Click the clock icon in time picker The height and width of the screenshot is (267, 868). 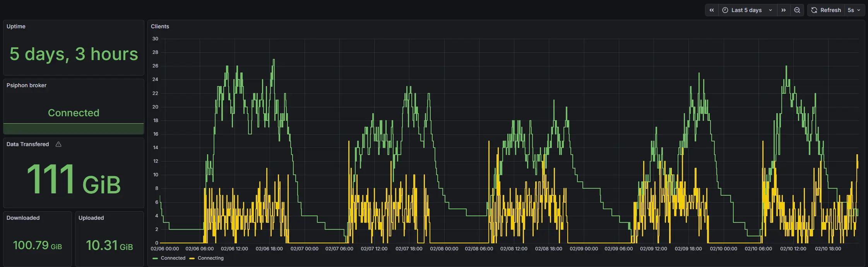click(725, 10)
